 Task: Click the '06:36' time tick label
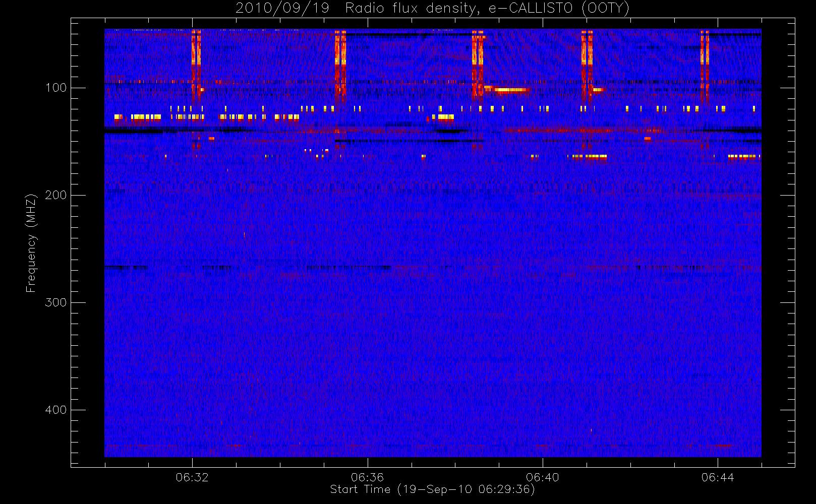(368, 477)
